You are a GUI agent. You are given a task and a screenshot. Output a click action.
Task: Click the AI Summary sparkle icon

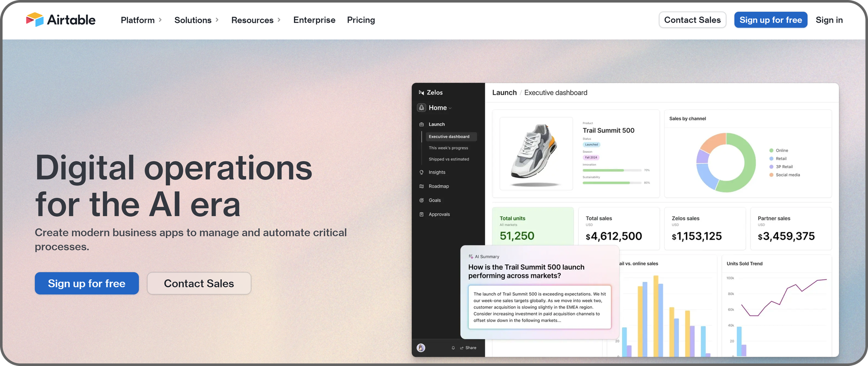(x=471, y=257)
